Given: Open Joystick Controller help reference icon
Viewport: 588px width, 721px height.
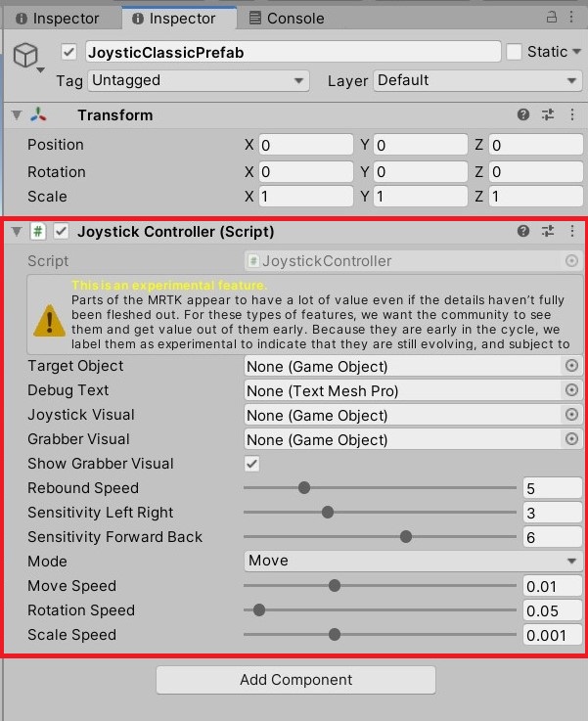Looking at the screenshot, I should point(523,231).
